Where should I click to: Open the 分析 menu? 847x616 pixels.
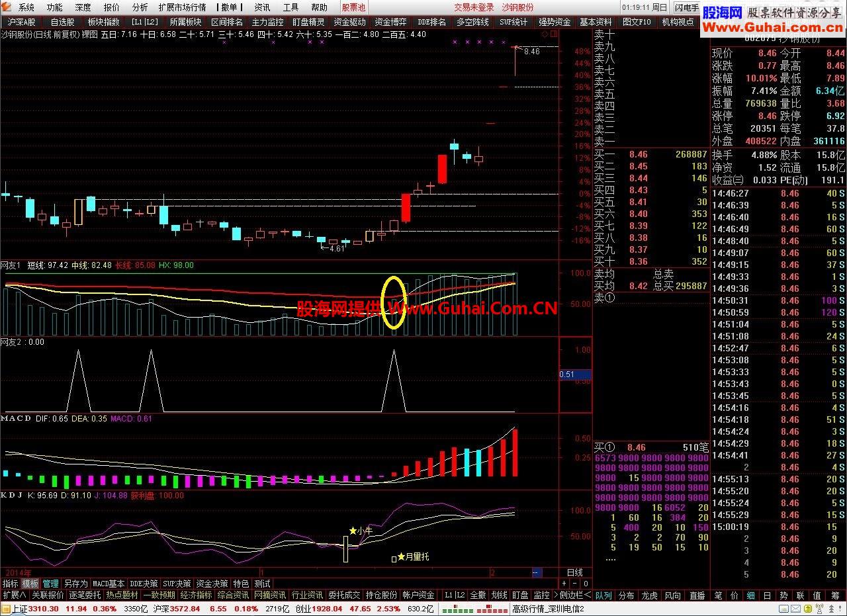(x=140, y=7)
